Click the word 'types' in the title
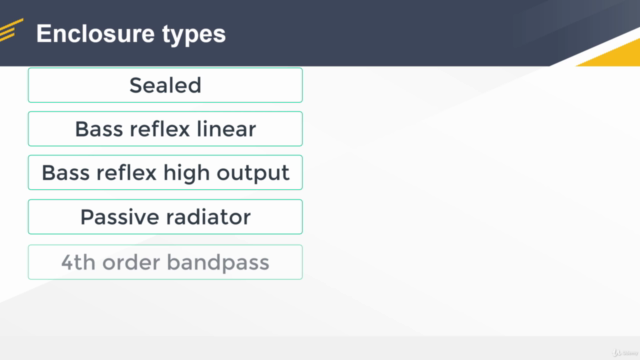 [194, 36]
